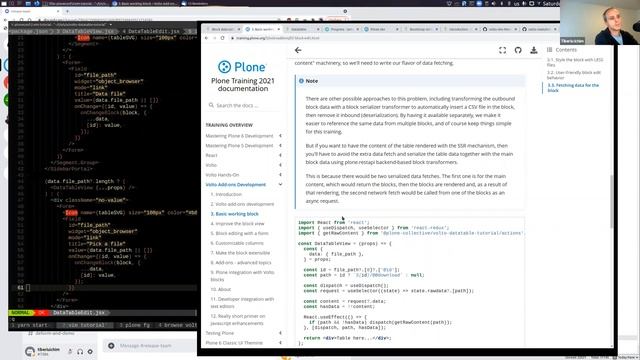Expand Plone 6 Classic UI Theming section
This screenshot has width=640, height=360.
280,343
